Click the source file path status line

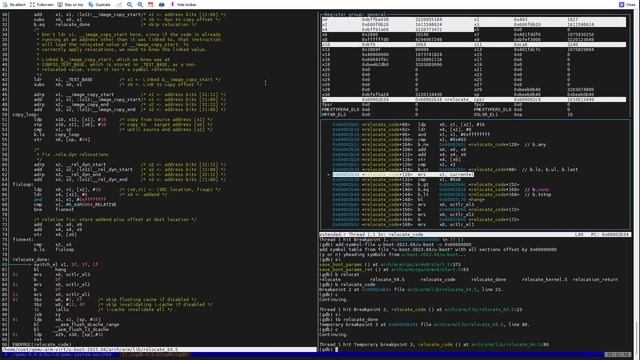pyautogui.click(x=159, y=349)
